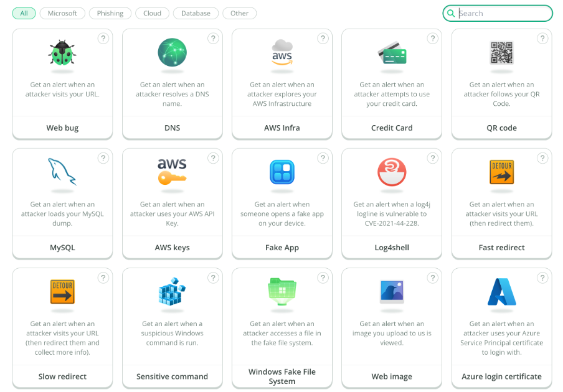Select the Cloud filter pill

click(152, 13)
